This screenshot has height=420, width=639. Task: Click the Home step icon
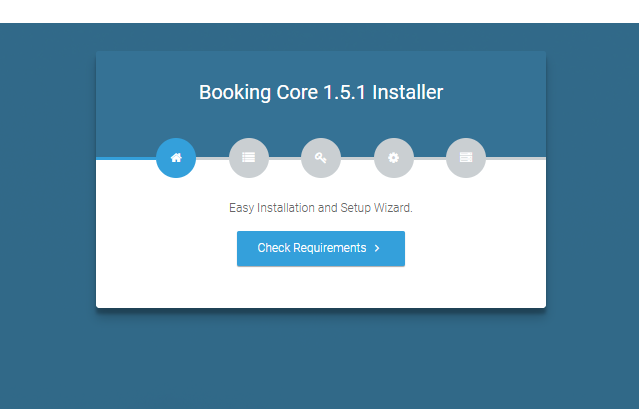[x=176, y=158]
